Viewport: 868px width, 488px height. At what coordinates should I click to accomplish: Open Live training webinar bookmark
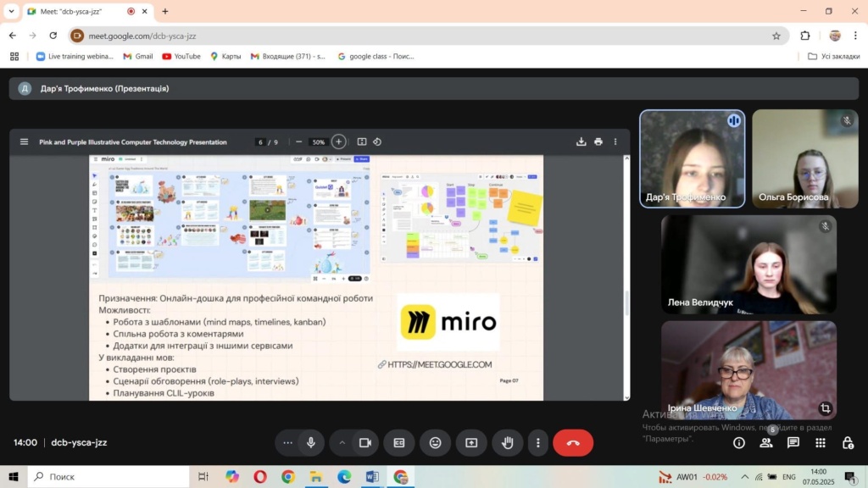tap(75, 57)
